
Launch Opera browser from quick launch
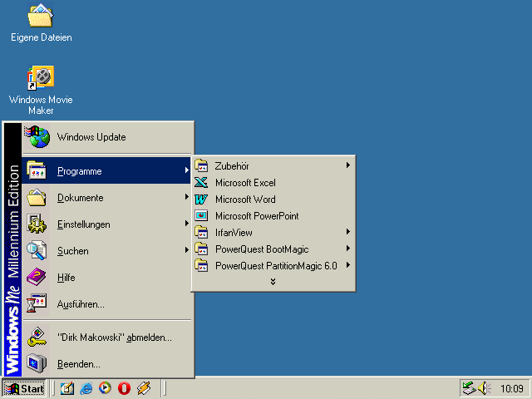click(x=124, y=388)
